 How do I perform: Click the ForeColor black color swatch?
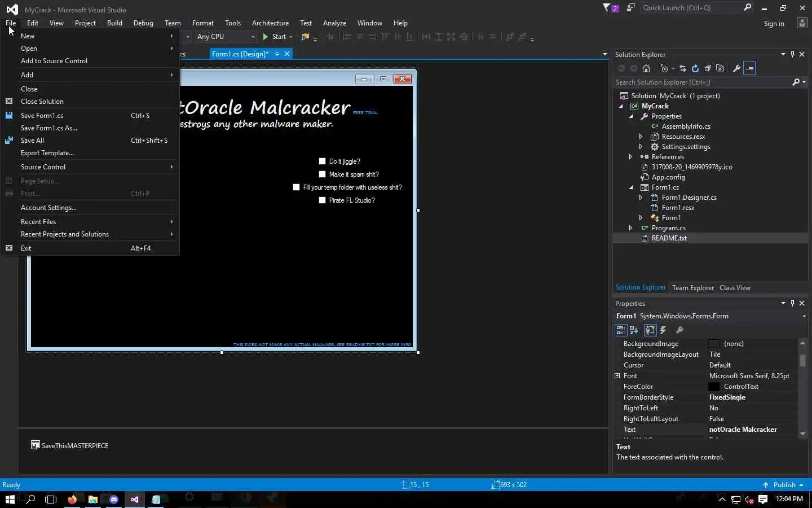(714, 387)
